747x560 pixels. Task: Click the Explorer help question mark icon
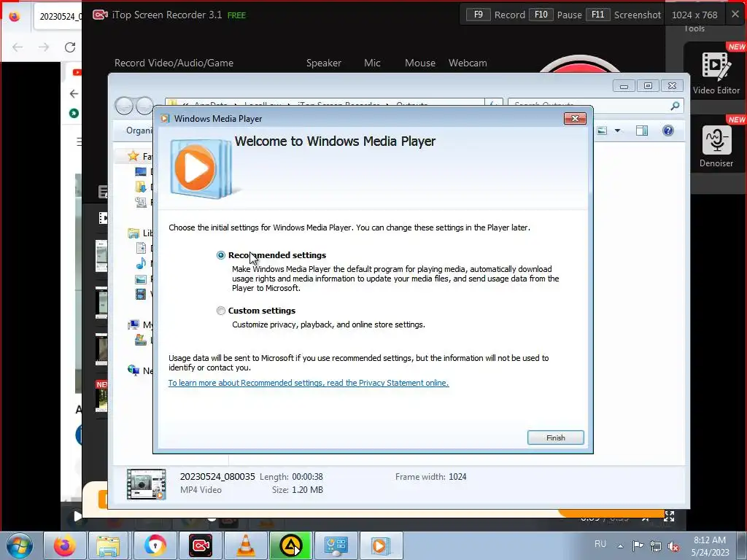pos(668,131)
